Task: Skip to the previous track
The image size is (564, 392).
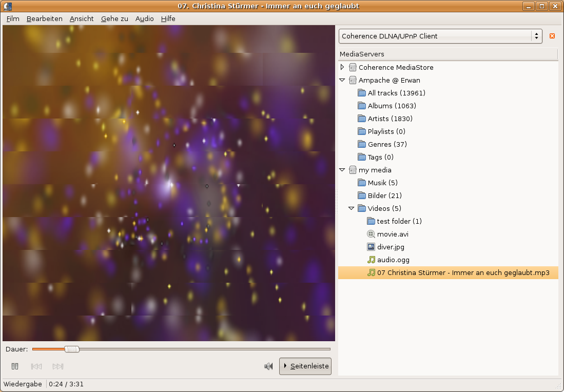Action: (x=36, y=366)
